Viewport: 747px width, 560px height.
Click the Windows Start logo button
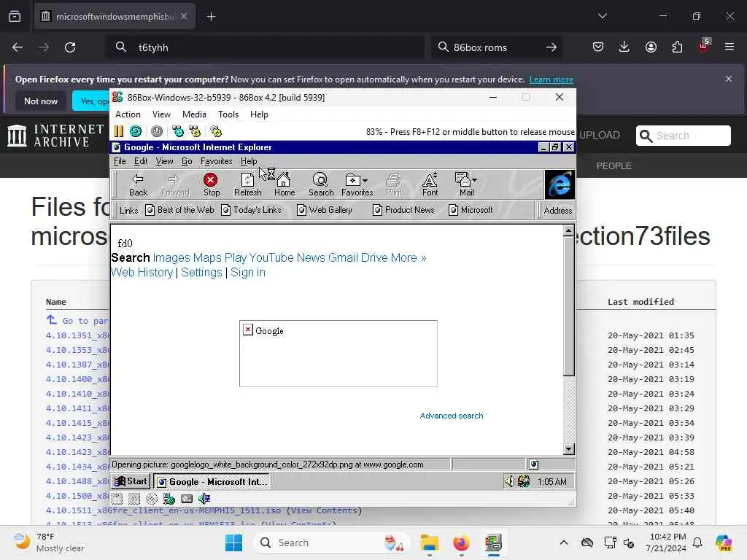point(233,542)
